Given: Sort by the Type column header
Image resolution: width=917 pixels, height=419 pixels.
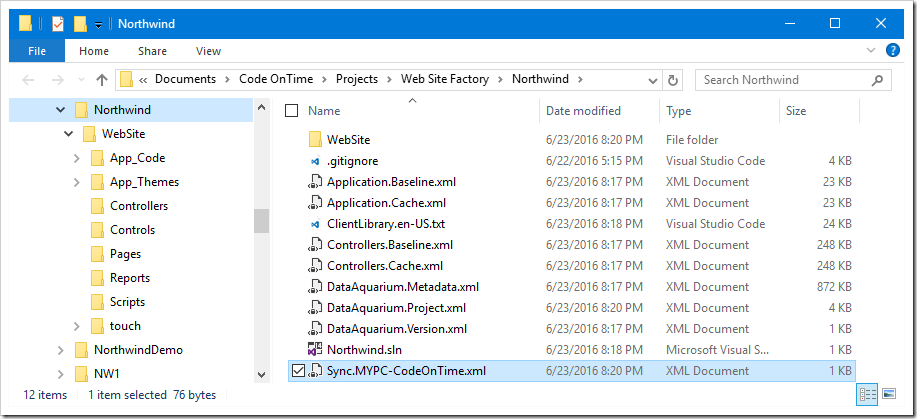Looking at the screenshot, I should 678,111.
